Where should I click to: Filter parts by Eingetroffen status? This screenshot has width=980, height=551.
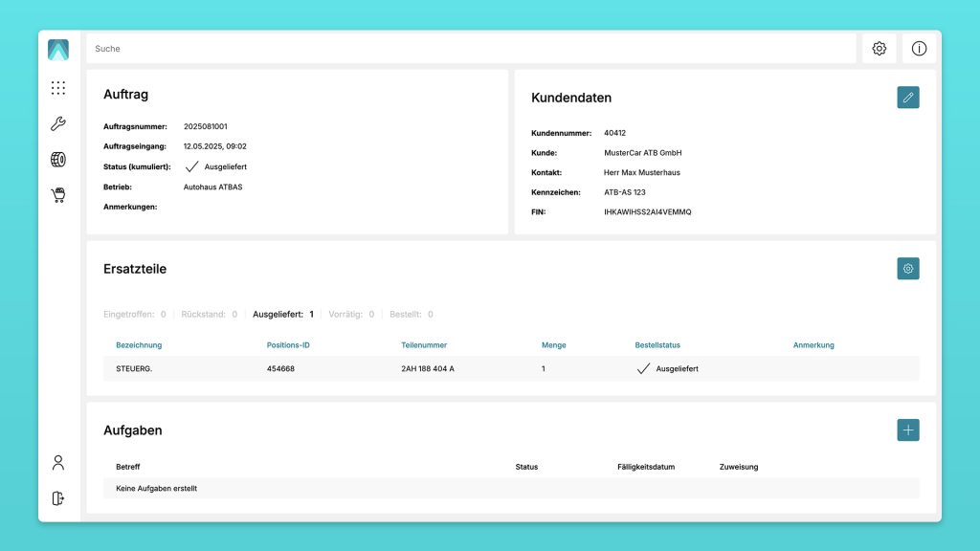coord(134,314)
